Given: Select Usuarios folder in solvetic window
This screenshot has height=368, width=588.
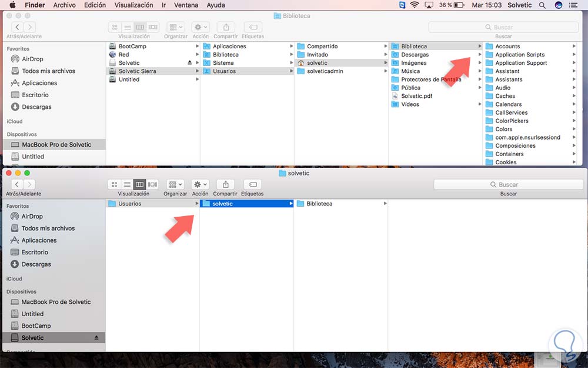Looking at the screenshot, I should click(x=153, y=204).
